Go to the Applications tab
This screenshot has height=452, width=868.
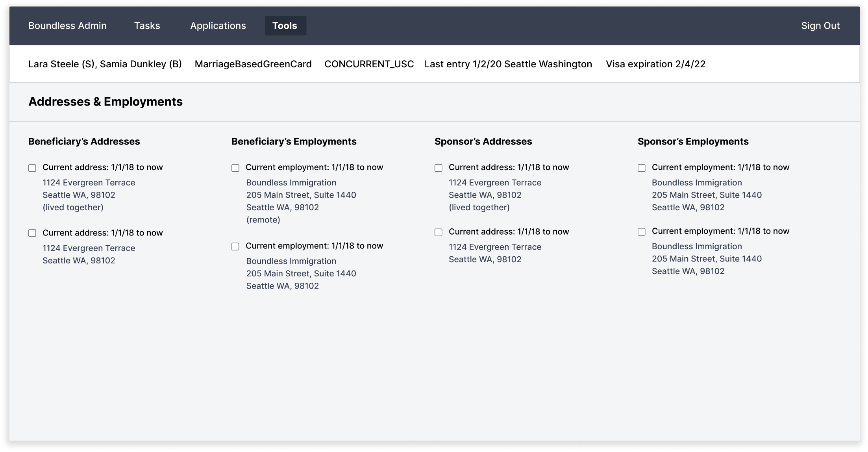tap(218, 26)
